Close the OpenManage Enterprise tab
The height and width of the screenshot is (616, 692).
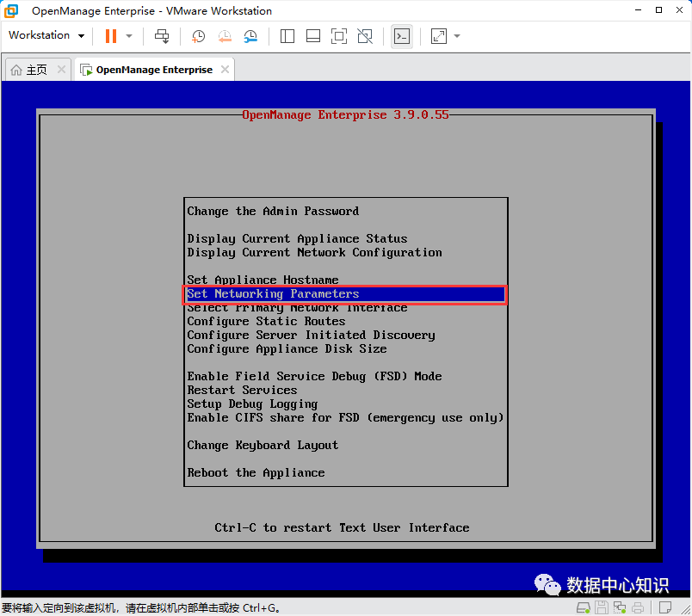coord(226,70)
